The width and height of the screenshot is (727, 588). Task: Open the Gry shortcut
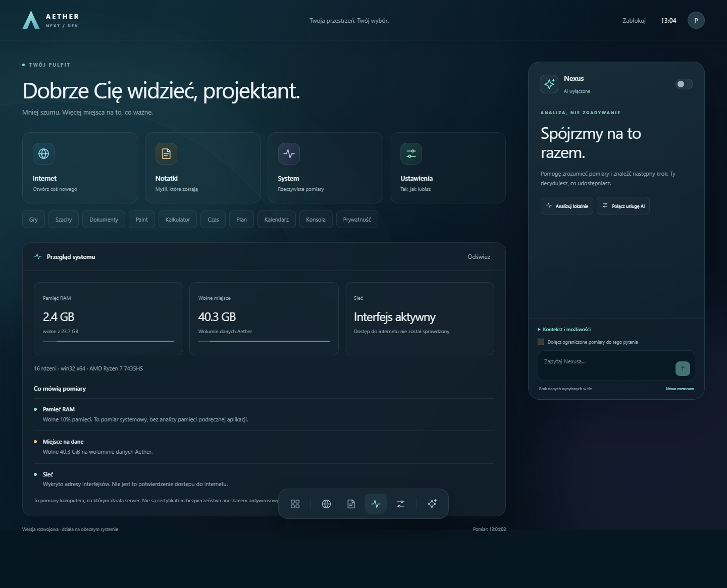click(33, 220)
